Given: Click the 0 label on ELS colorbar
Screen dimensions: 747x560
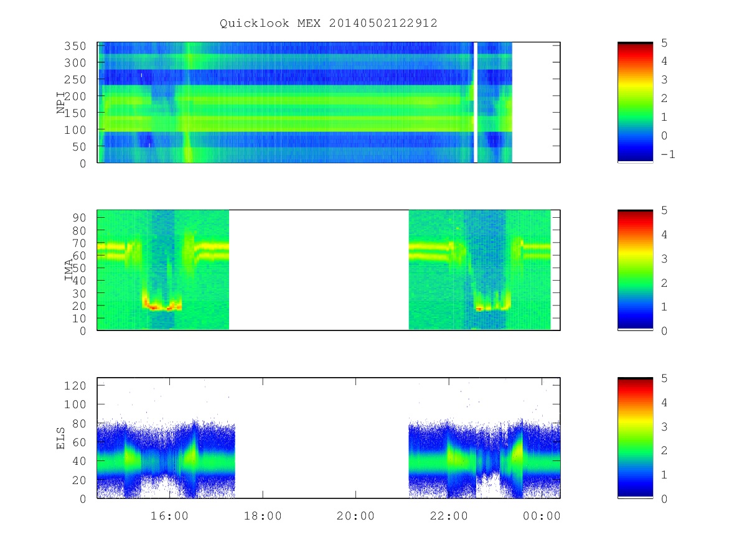Looking at the screenshot, I should click(664, 498).
